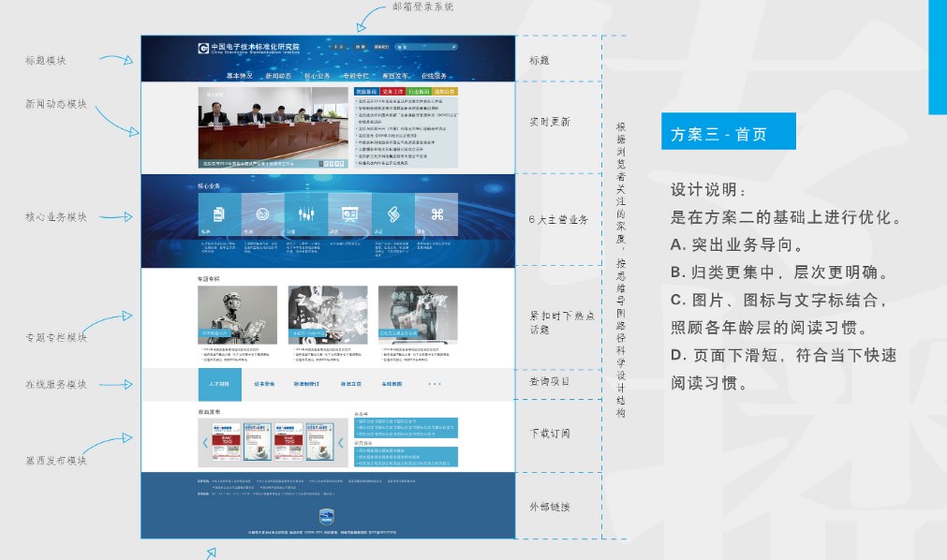The height and width of the screenshot is (560, 947).
Task: Open the 基本情况 navigation menu
Action: (x=239, y=75)
